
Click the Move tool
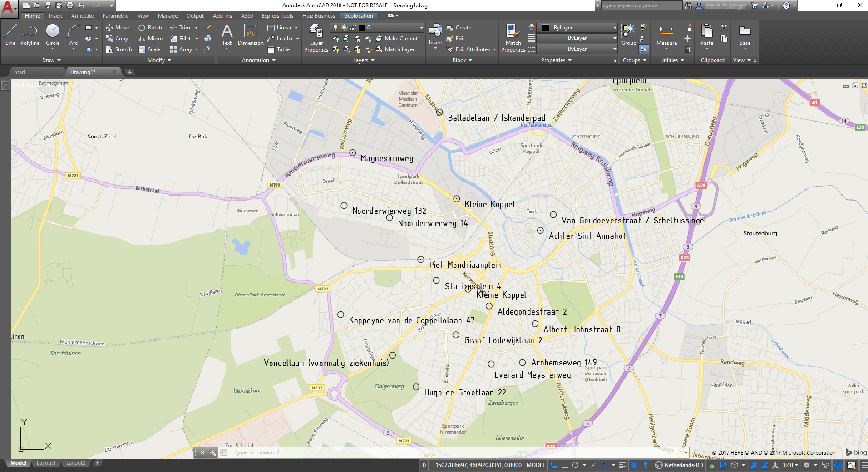click(118, 28)
